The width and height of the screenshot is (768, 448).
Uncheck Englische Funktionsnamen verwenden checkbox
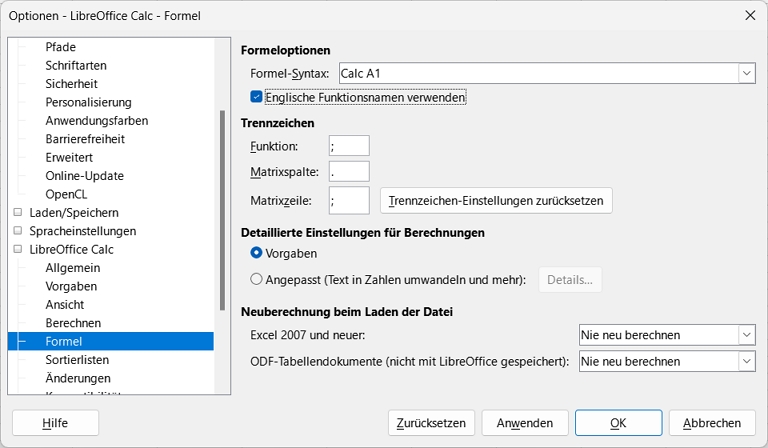(x=256, y=97)
